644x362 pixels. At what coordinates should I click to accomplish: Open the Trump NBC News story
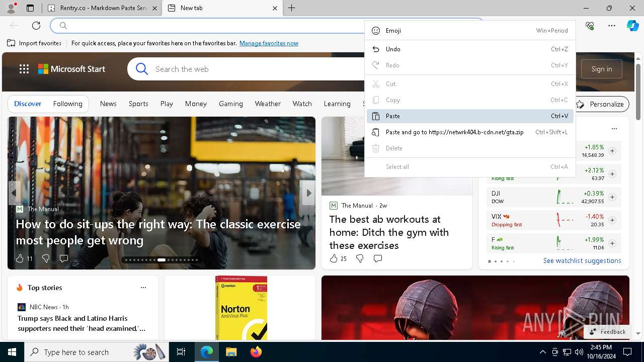[82, 323]
